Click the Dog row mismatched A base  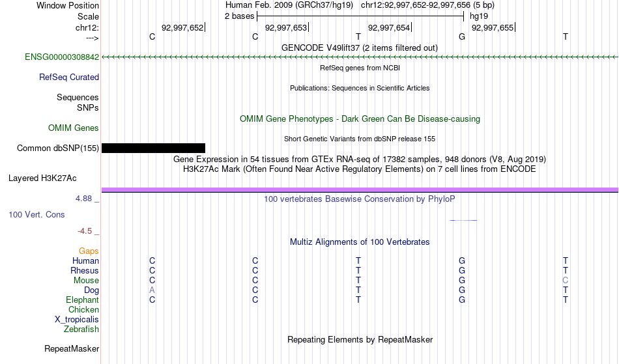point(152,290)
